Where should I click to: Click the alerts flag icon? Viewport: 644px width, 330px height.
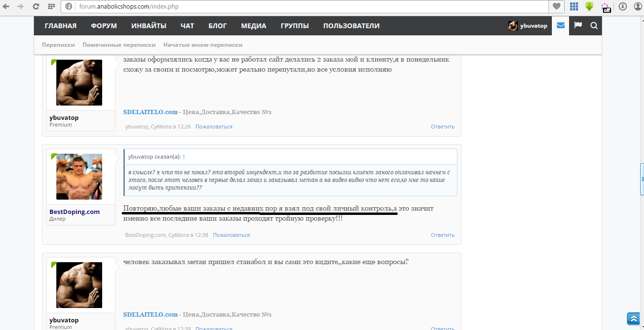(578, 26)
